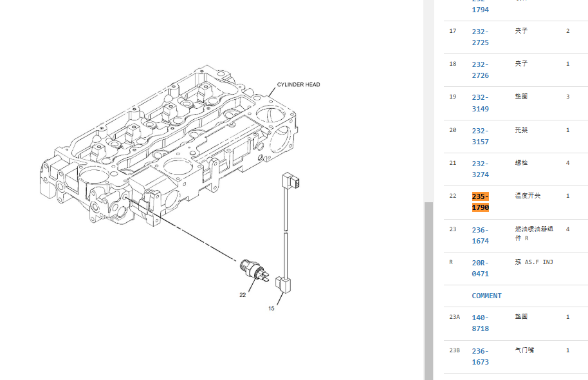Screen dimensions: 588x380
Task: Open part number 232-3157 link
Action: (480, 137)
